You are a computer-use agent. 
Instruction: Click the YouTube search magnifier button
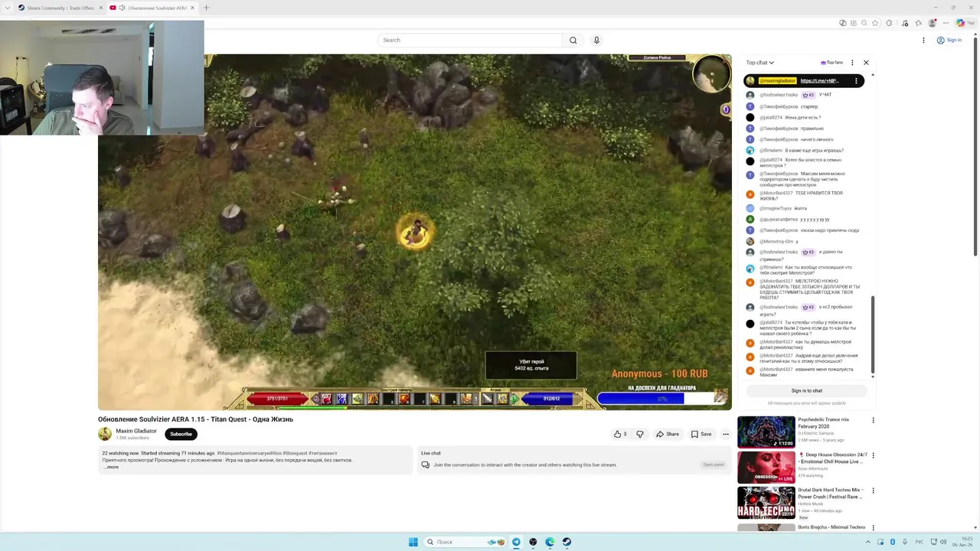point(573,40)
